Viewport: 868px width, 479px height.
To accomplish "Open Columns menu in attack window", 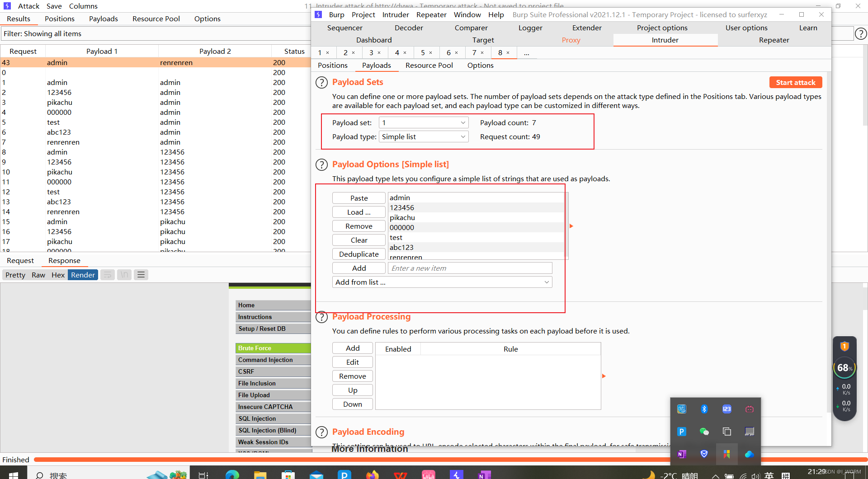I will click(x=83, y=6).
